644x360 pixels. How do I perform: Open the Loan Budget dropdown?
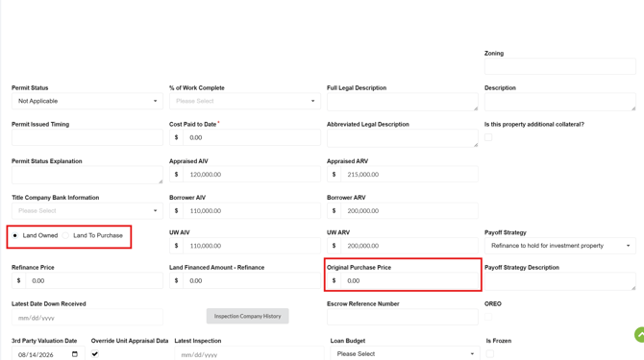[405, 353]
